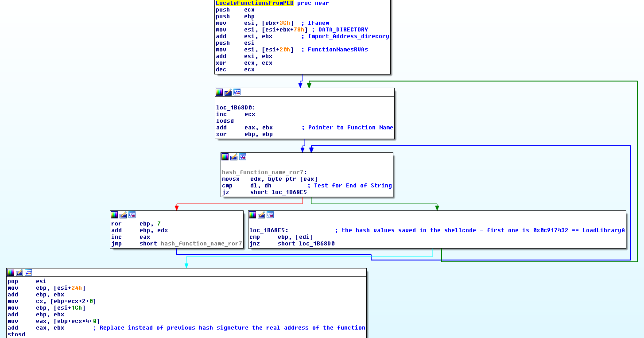This screenshot has width=644, height=338.
Task: Click group nodes icon on hash_function_name_ror7 block
Action: [243, 157]
